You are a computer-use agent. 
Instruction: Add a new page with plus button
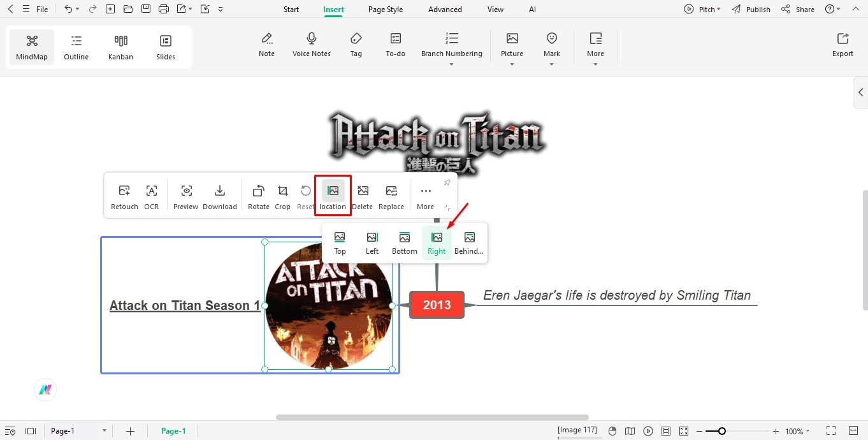[x=130, y=431]
